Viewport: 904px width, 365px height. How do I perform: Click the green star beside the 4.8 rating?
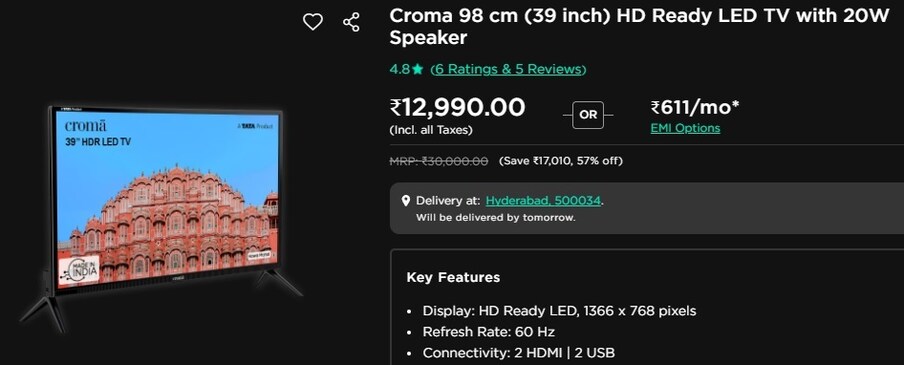pyautogui.click(x=417, y=70)
